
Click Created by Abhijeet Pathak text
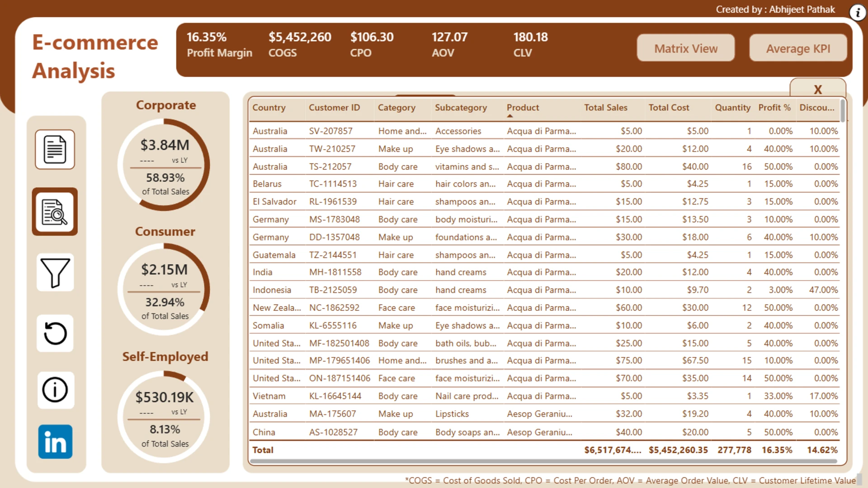click(775, 9)
